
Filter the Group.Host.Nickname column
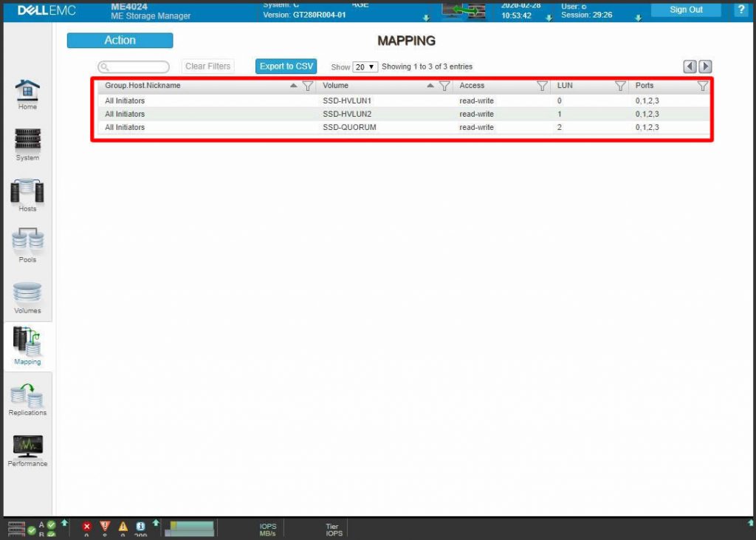[308, 86]
